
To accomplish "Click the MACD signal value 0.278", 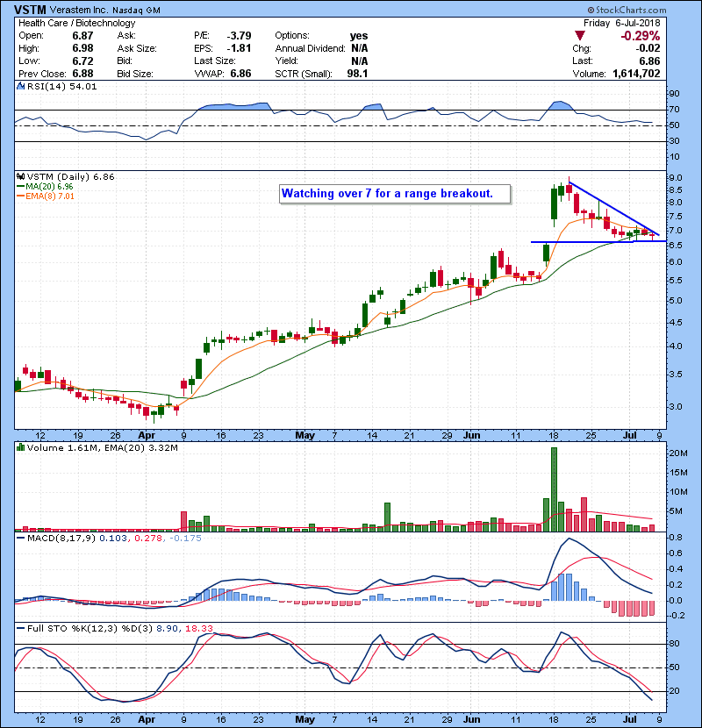I will click(148, 539).
